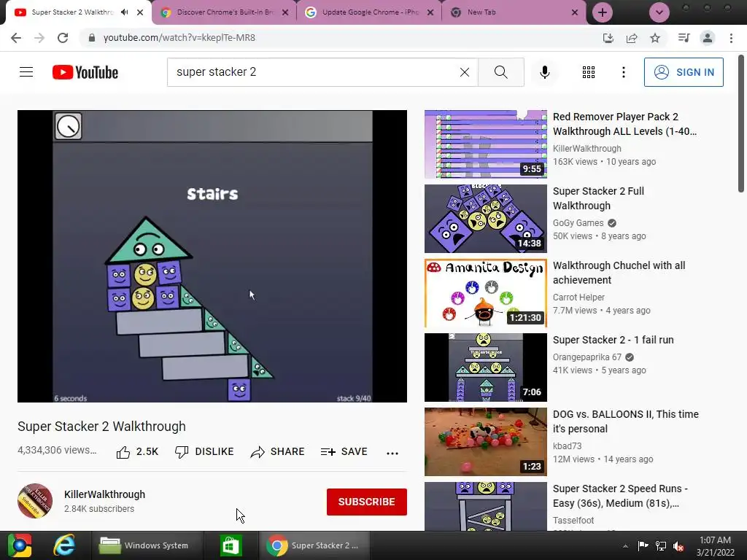
Task: Open the KillerWalkthrough channel avatar
Action: click(35, 501)
